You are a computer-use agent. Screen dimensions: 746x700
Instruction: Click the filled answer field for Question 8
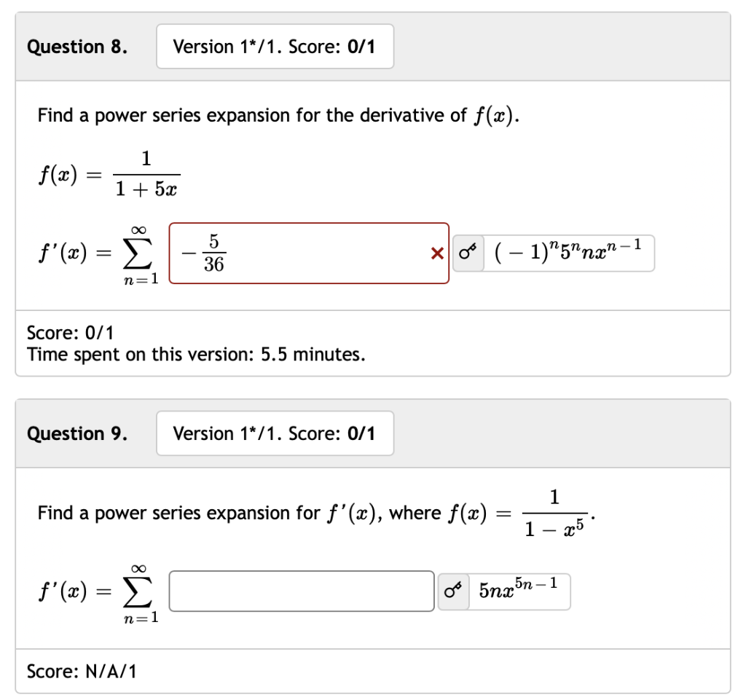(x=306, y=253)
